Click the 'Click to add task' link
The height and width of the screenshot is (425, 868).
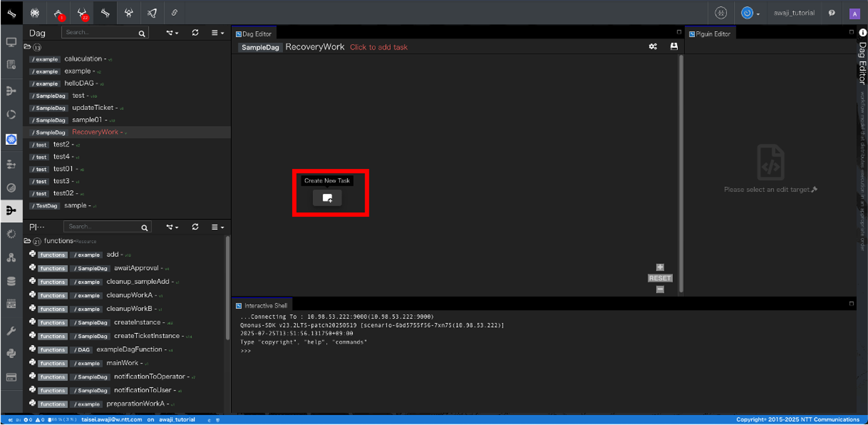coord(378,47)
